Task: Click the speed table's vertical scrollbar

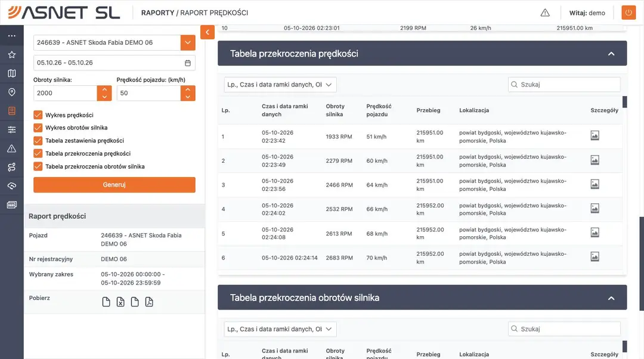Action: pyautogui.click(x=625, y=102)
